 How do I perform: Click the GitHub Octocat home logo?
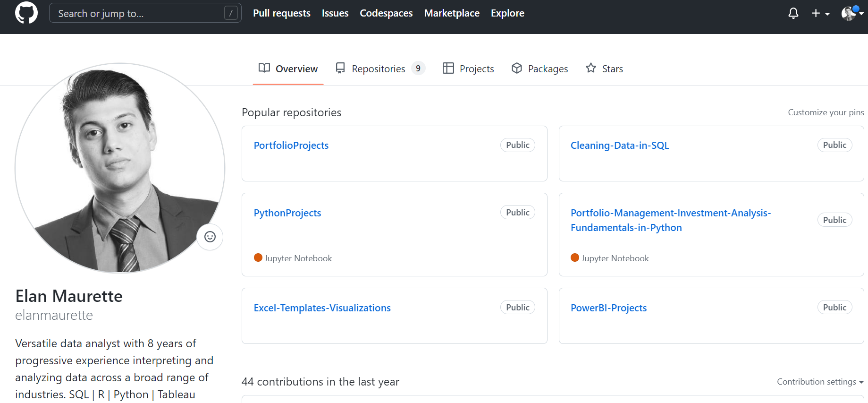(x=26, y=13)
